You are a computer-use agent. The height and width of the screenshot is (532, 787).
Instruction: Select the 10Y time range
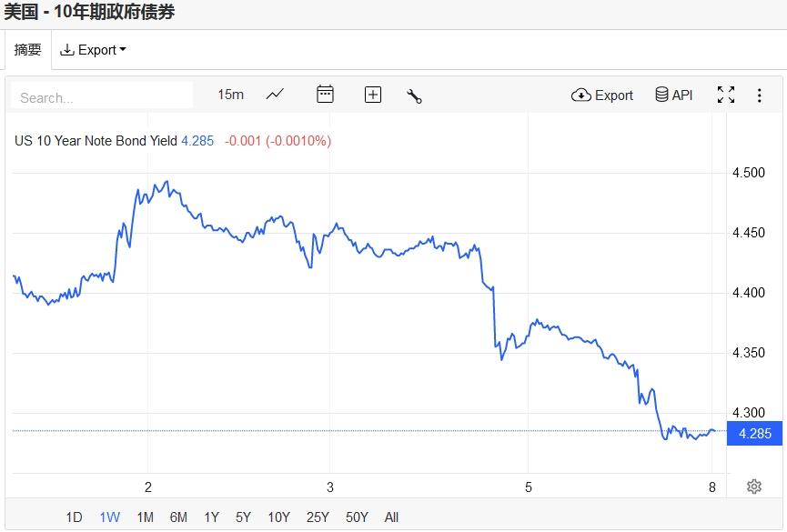[x=278, y=517]
